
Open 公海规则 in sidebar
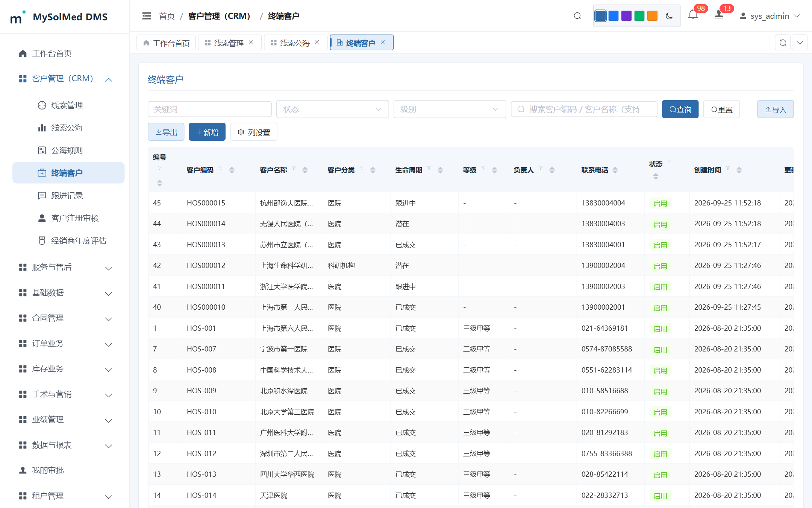68,151
